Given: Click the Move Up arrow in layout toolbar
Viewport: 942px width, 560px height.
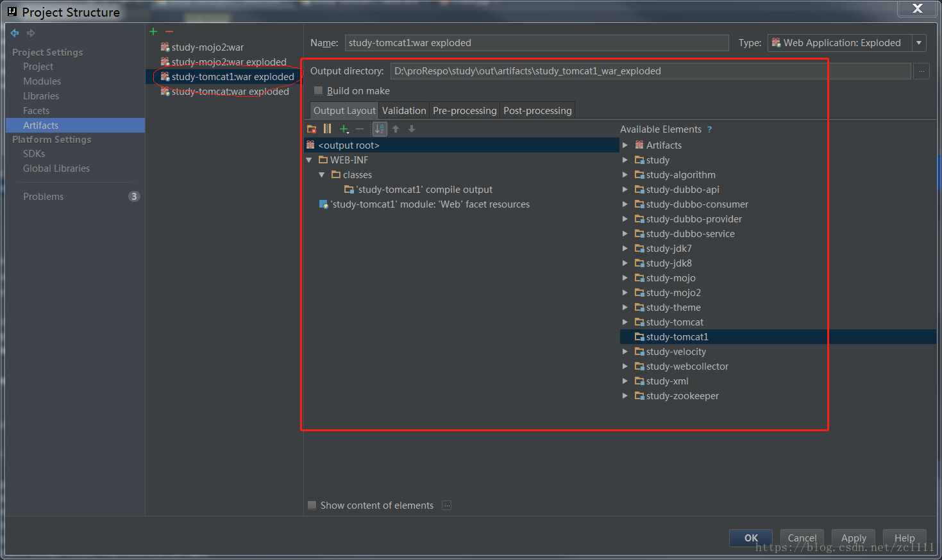Looking at the screenshot, I should [396, 129].
